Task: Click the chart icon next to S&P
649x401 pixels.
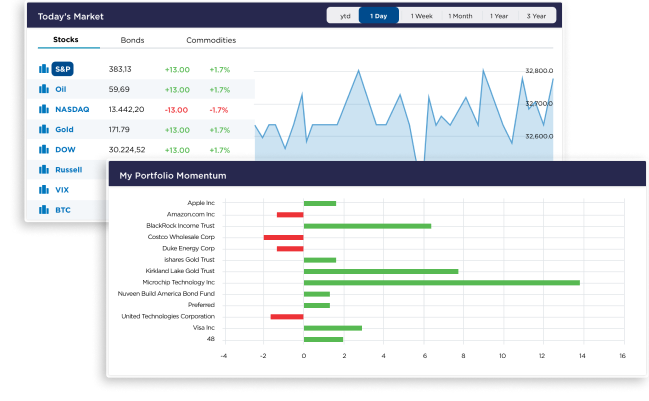Action: coord(43,69)
